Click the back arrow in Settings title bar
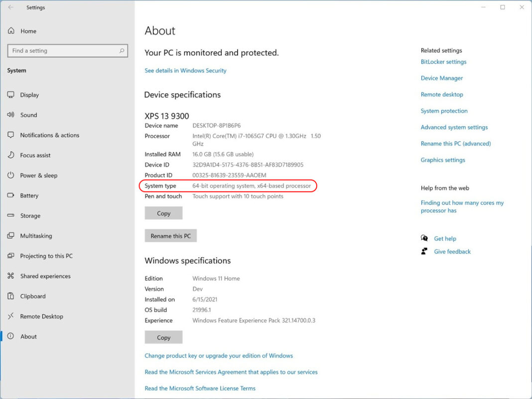Viewport: 532px width, 399px height. [x=11, y=7]
